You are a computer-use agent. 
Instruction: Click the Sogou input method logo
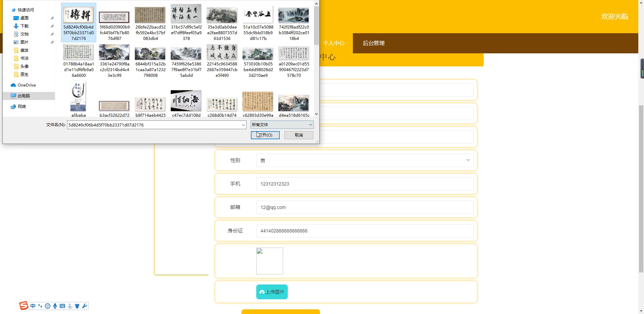tap(24, 306)
